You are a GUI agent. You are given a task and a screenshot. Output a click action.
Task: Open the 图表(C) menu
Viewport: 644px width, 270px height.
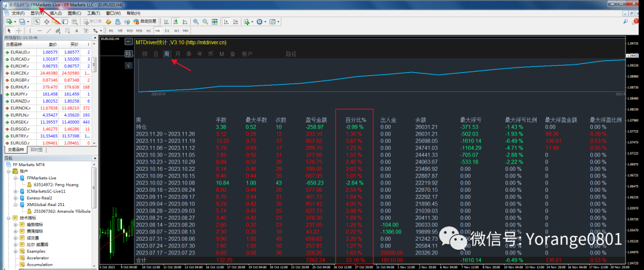pyautogui.click(x=75, y=13)
